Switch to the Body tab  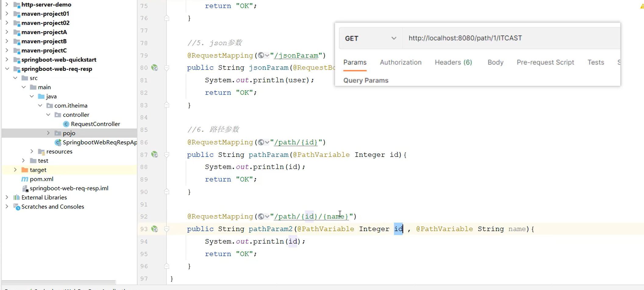pyautogui.click(x=495, y=62)
